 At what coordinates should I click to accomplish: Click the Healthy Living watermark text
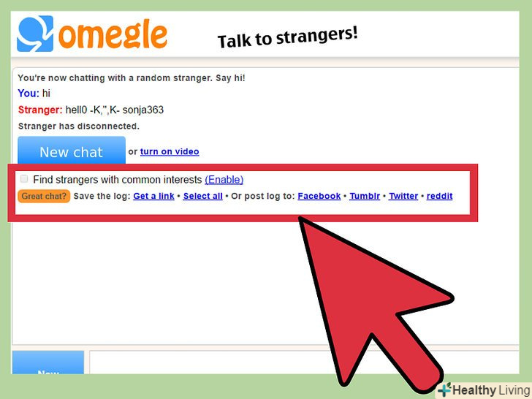492,389
